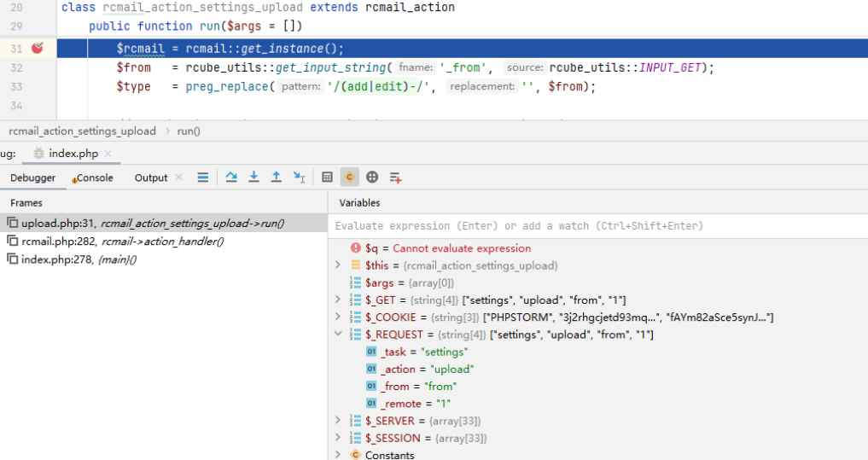Expand the $_SESSION variable node
The height and width of the screenshot is (460, 868).
coord(338,437)
